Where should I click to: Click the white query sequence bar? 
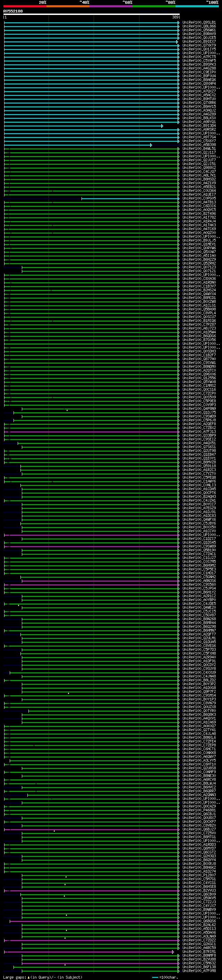coord(92,14)
